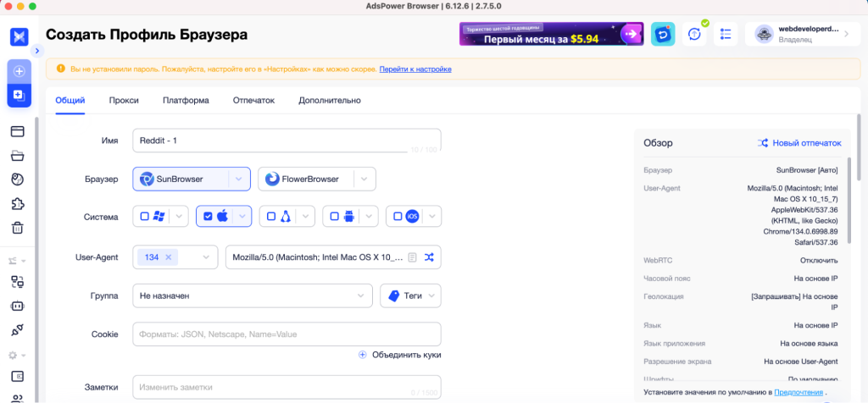Expand sidebar with the arrow toggle
Screen dimensions: 868x403
[x=37, y=51]
